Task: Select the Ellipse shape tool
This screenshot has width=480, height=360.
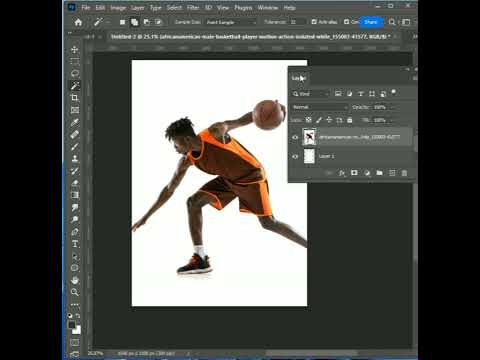Action: (x=75, y=268)
